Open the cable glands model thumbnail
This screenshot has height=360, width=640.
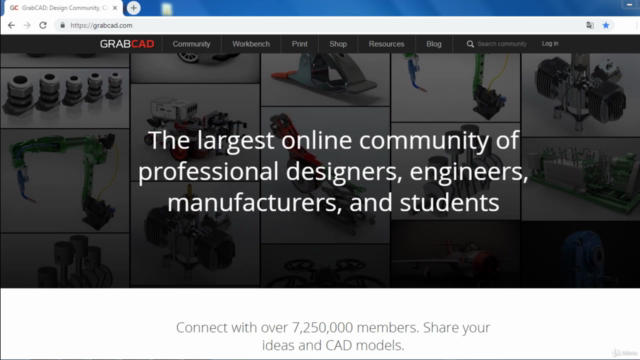click(x=64, y=98)
